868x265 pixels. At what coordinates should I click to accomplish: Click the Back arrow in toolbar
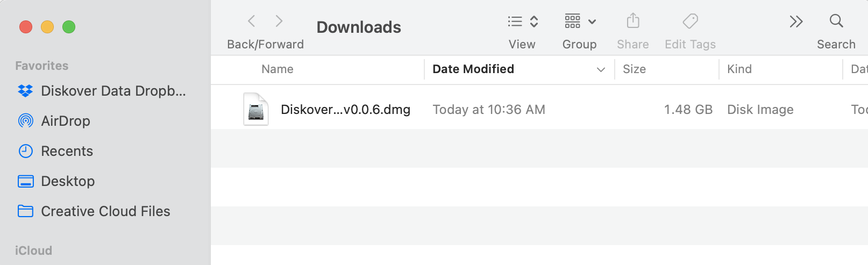coord(251,21)
